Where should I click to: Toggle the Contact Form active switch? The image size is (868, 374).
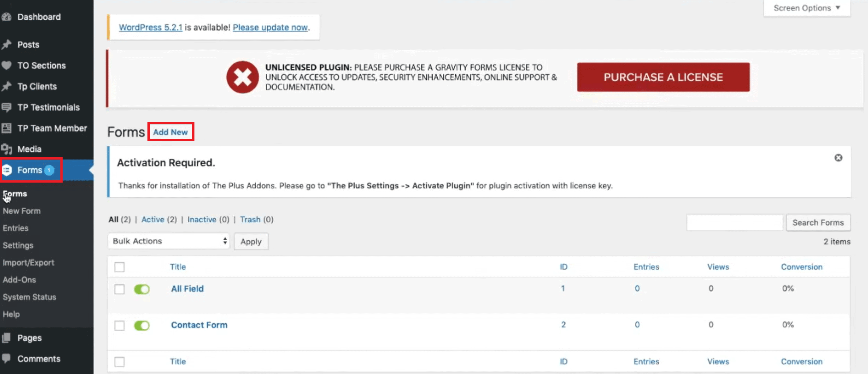(x=142, y=326)
